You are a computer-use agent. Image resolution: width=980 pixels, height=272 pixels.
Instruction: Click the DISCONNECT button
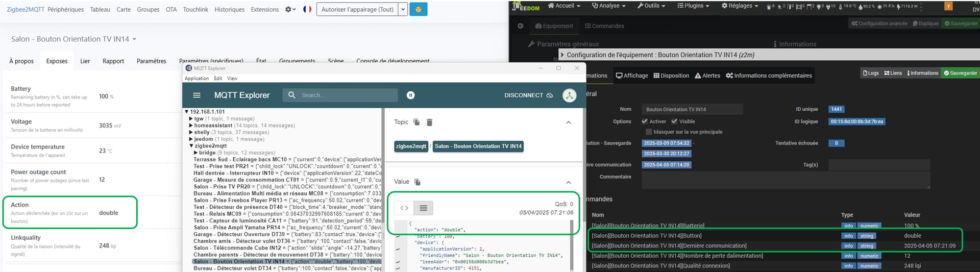528,95
